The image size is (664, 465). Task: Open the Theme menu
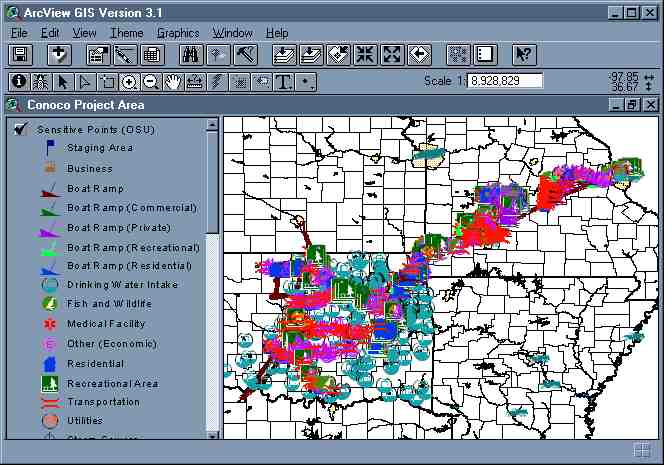click(127, 33)
